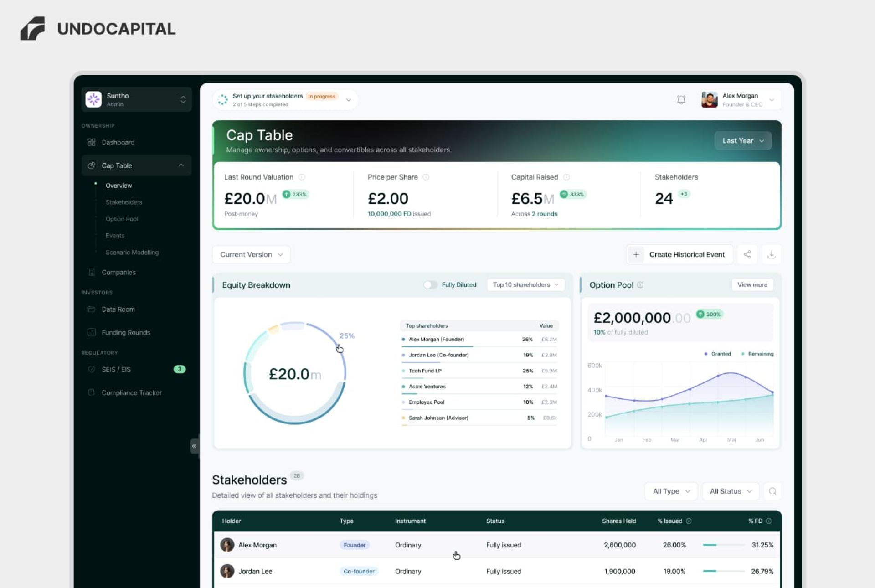Viewport: 875px width, 588px height.
Task: Select Overview under Cap Table
Action: 118,185
